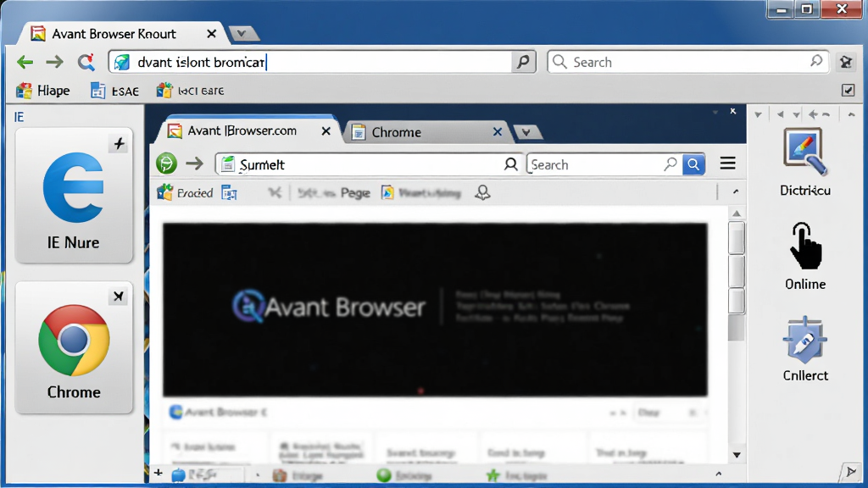Collapse the inner toolbar using the small caret
Image resolution: width=868 pixels, height=488 pixels.
(x=736, y=191)
